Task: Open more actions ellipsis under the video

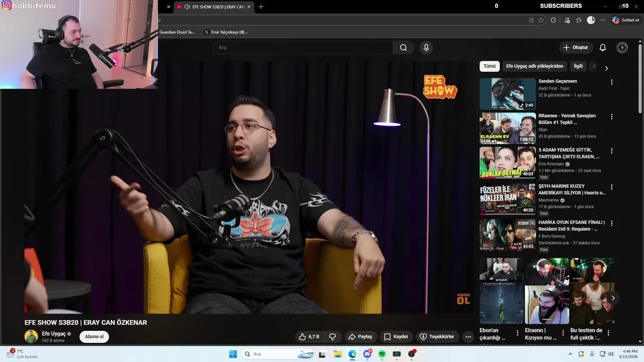Action: pos(468,336)
